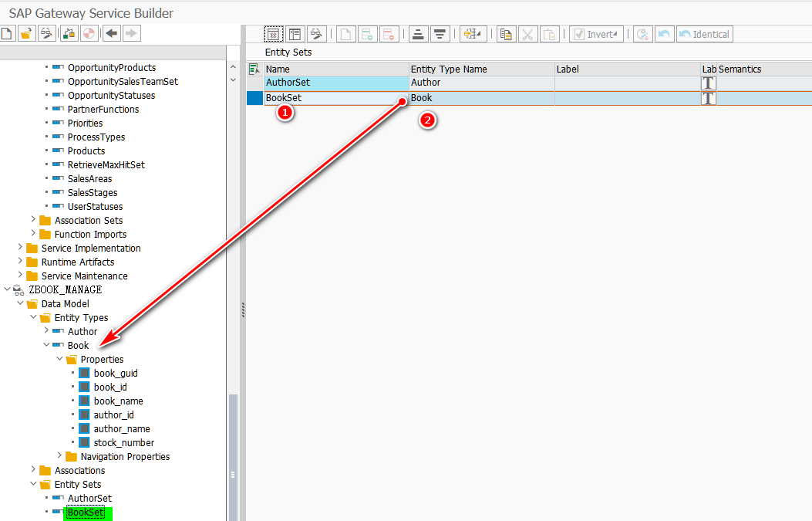Toggle Display/Change glasses icon in left toolbar

click(46, 34)
